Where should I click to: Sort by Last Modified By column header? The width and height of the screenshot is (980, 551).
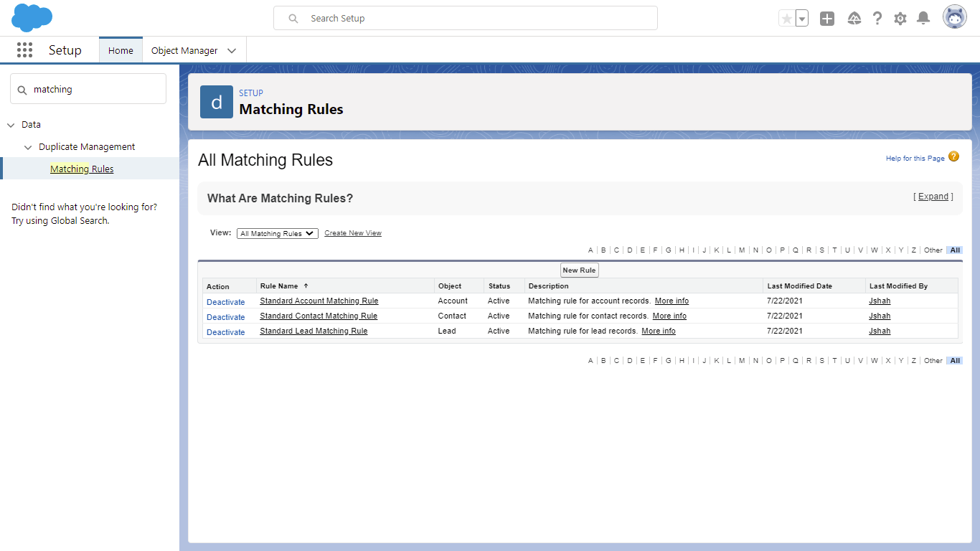[x=898, y=286]
